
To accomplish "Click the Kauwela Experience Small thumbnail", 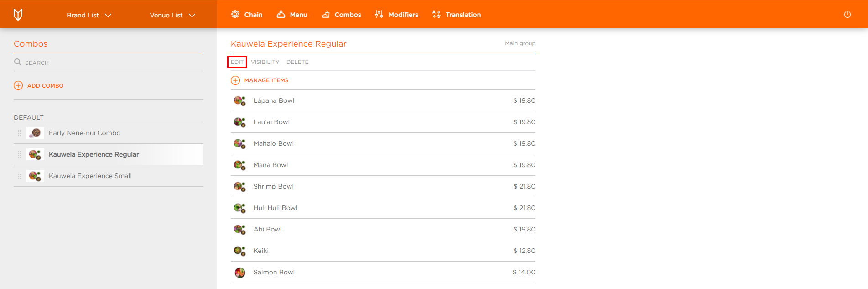I will tap(35, 176).
